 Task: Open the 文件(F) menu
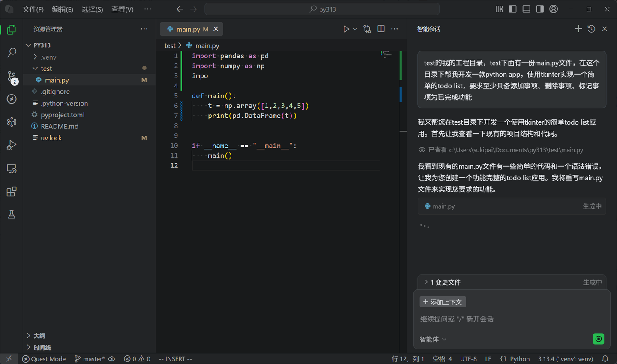[x=33, y=9]
